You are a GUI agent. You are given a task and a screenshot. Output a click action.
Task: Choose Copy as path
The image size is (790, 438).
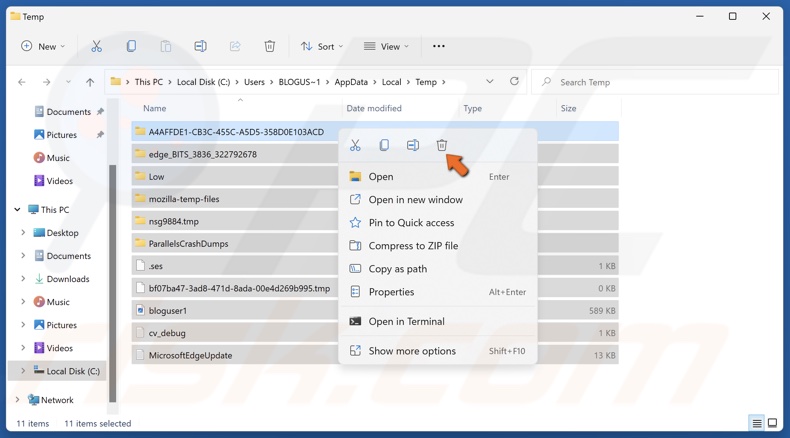pos(437,269)
